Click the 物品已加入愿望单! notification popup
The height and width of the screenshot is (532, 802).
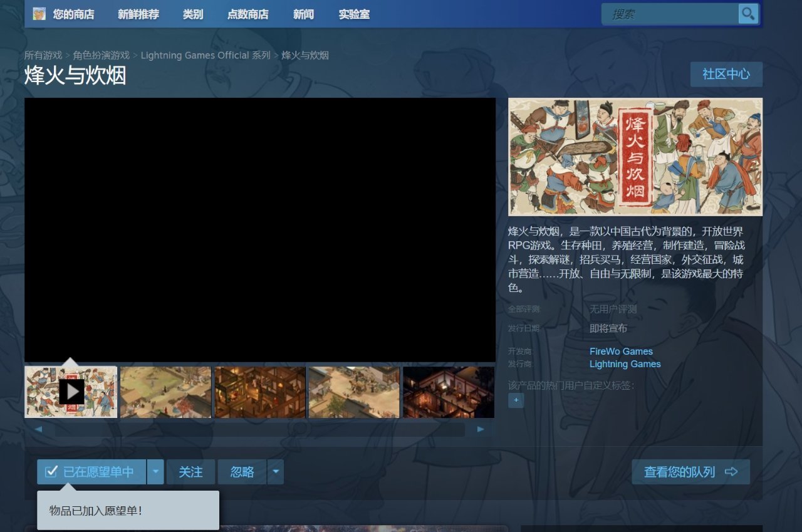(128, 510)
